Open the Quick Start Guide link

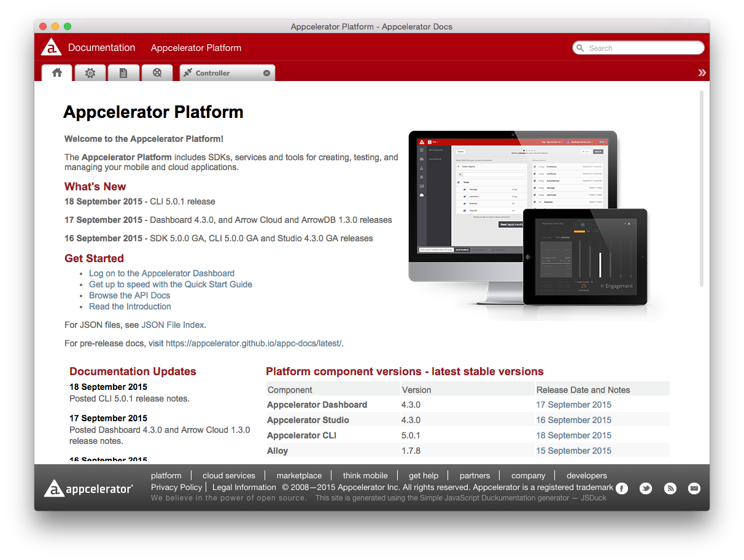pos(171,284)
